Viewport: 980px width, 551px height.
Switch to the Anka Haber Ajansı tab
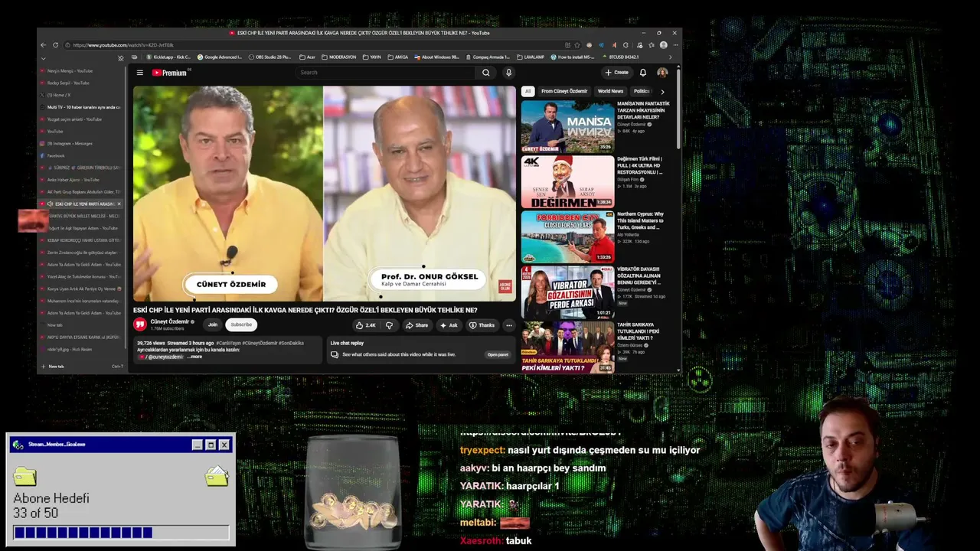(80, 180)
